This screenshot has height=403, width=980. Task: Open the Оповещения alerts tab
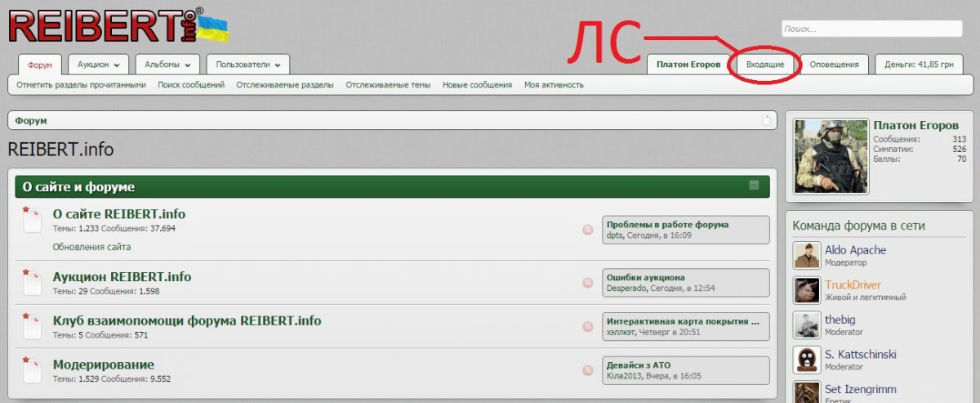(x=834, y=65)
